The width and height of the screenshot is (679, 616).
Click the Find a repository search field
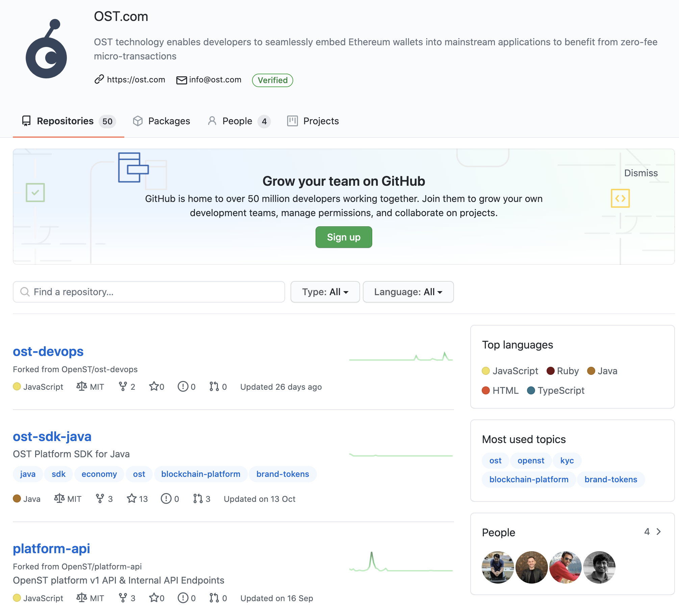[149, 292]
